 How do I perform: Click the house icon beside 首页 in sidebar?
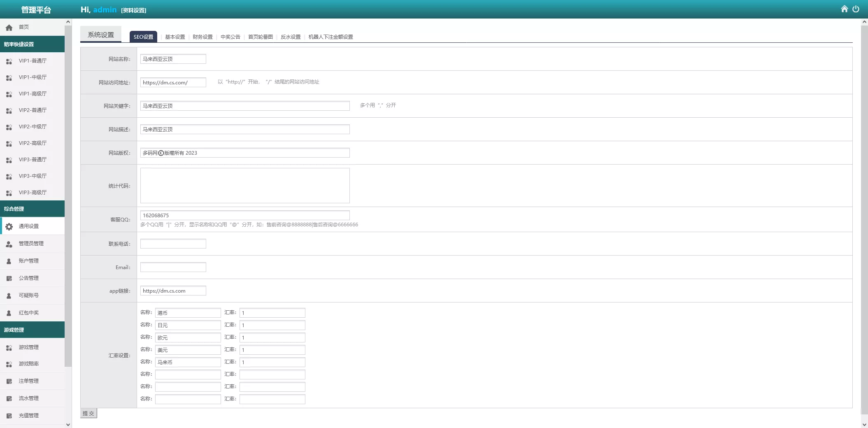(9, 28)
